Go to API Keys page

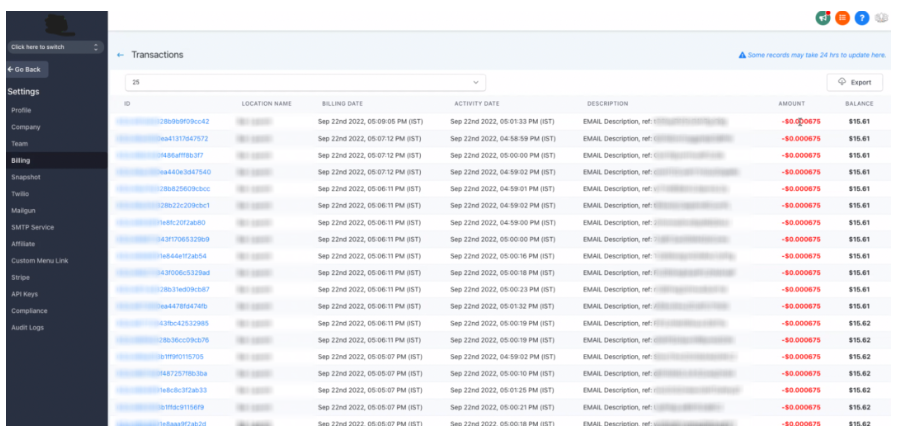(x=25, y=293)
